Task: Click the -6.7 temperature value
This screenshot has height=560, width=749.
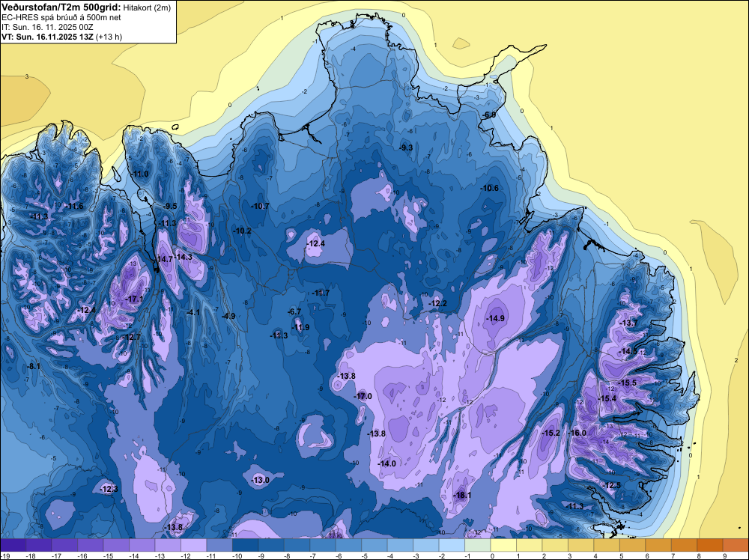Action: coord(294,311)
